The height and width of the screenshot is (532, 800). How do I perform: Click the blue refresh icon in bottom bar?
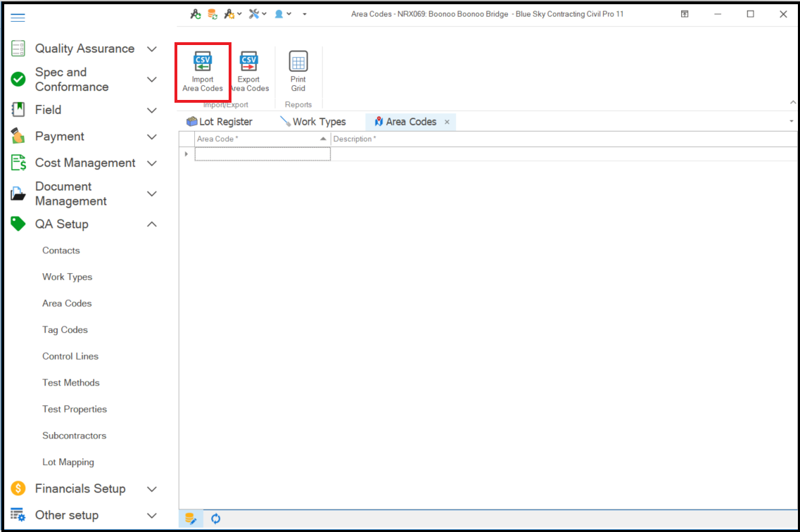tap(216, 519)
